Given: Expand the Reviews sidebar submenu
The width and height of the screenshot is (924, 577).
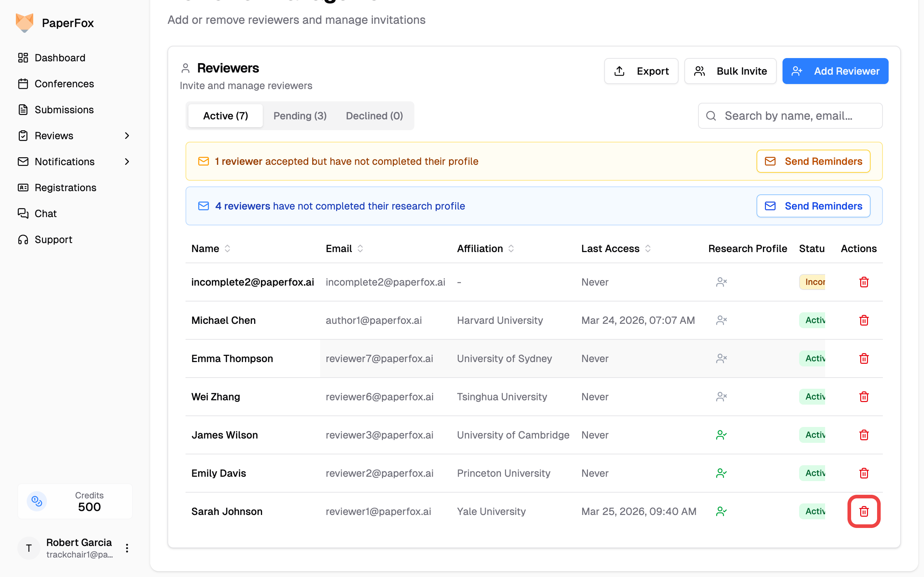Looking at the screenshot, I should tap(127, 136).
